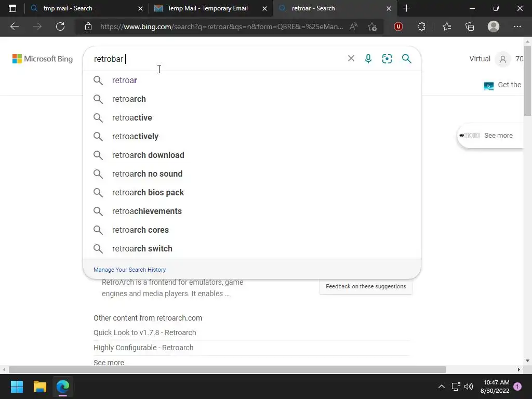
Task: Click inside the Bing search box
Action: click(217, 59)
